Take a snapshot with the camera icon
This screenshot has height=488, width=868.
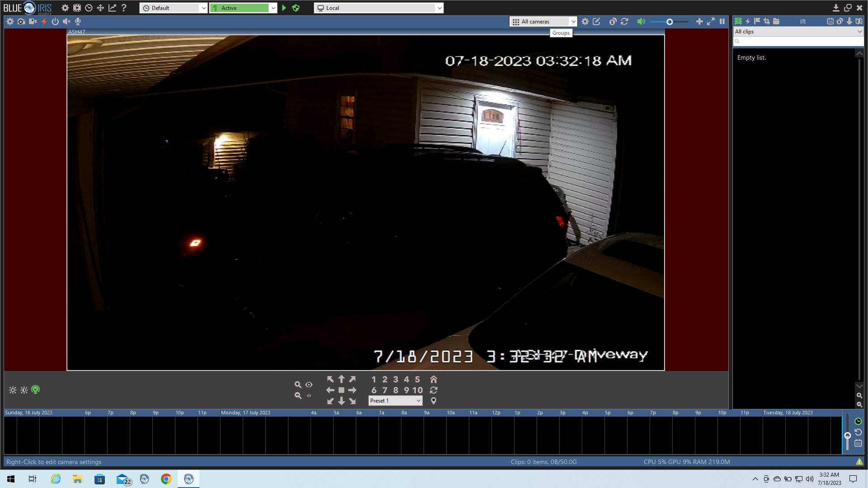coord(21,21)
